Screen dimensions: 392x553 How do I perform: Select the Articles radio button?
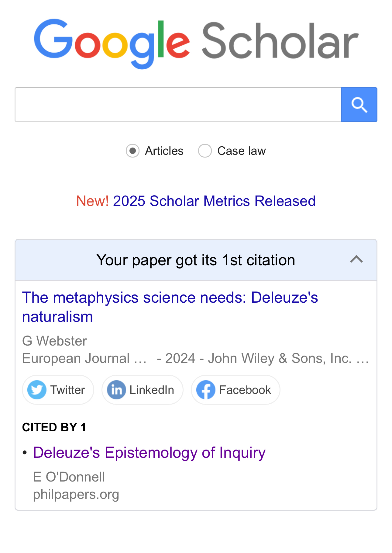pyautogui.click(x=133, y=151)
